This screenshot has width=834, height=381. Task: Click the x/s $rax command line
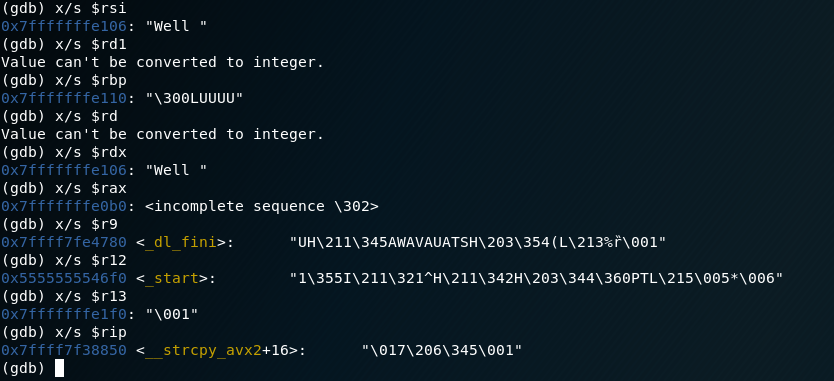(x=64, y=188)
